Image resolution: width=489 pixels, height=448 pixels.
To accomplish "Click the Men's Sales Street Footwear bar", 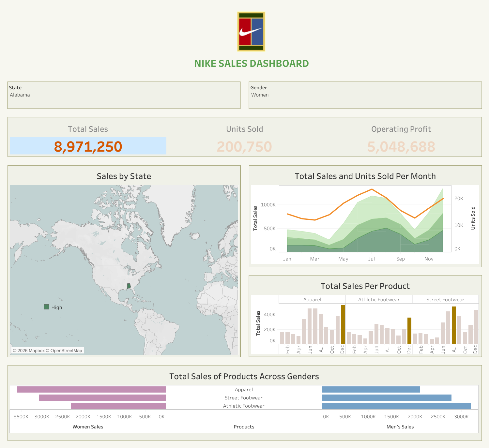I will point(387,397).
